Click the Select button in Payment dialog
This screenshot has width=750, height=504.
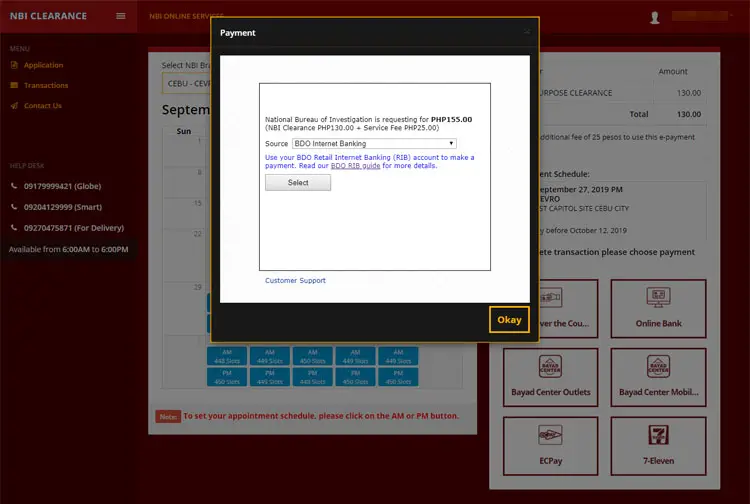click(298, 183)
